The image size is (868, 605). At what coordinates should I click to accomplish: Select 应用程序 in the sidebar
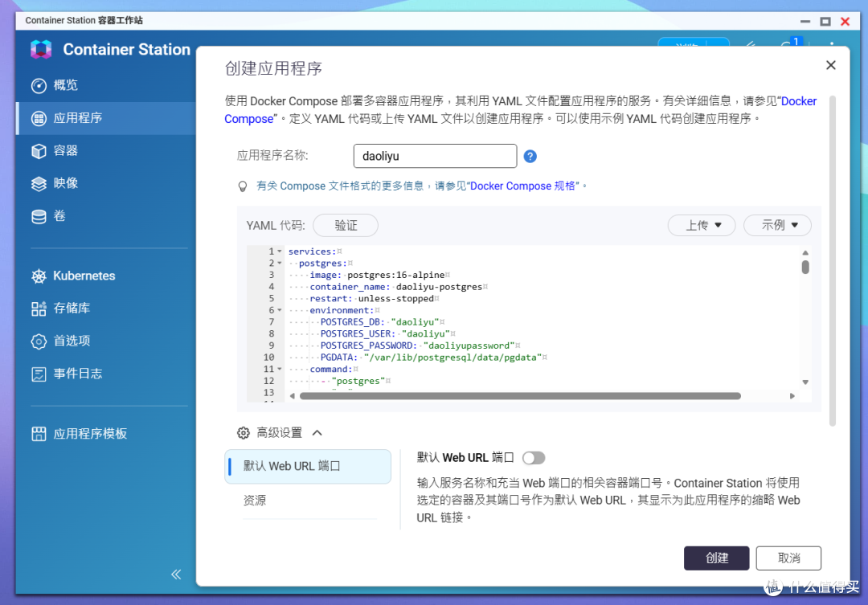click(105, 118)
